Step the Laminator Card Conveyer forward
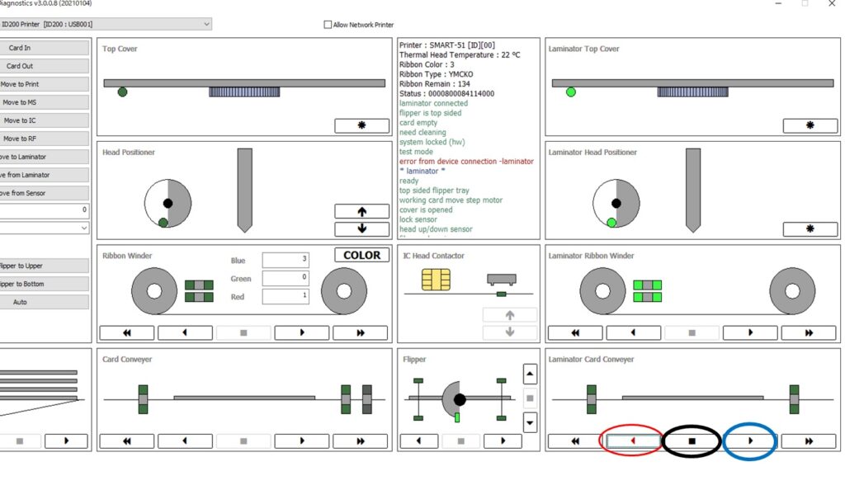The width and height of the screenshot is (845, 504). coord(750,441)
